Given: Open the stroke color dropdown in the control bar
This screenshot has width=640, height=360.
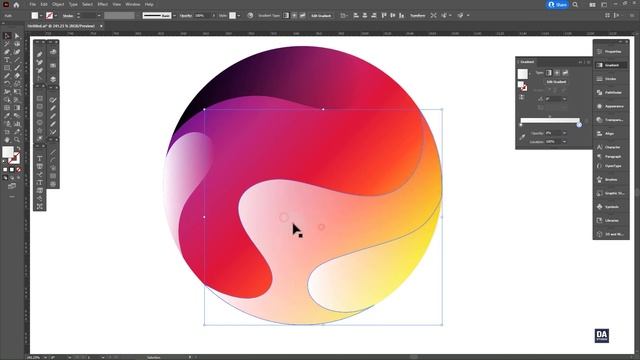Looking at the screenshot, I should coord(56,16).
